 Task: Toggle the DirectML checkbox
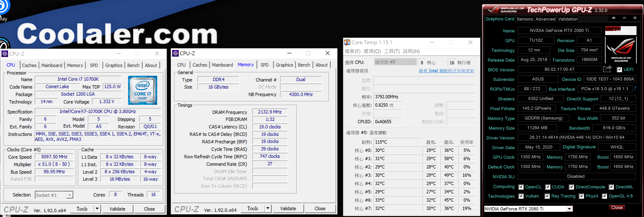pos(611,187)
